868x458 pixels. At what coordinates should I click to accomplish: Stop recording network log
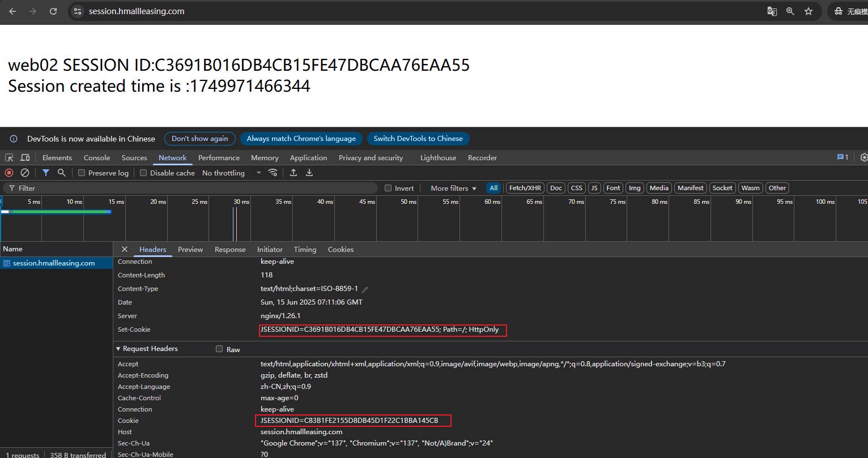9,173
